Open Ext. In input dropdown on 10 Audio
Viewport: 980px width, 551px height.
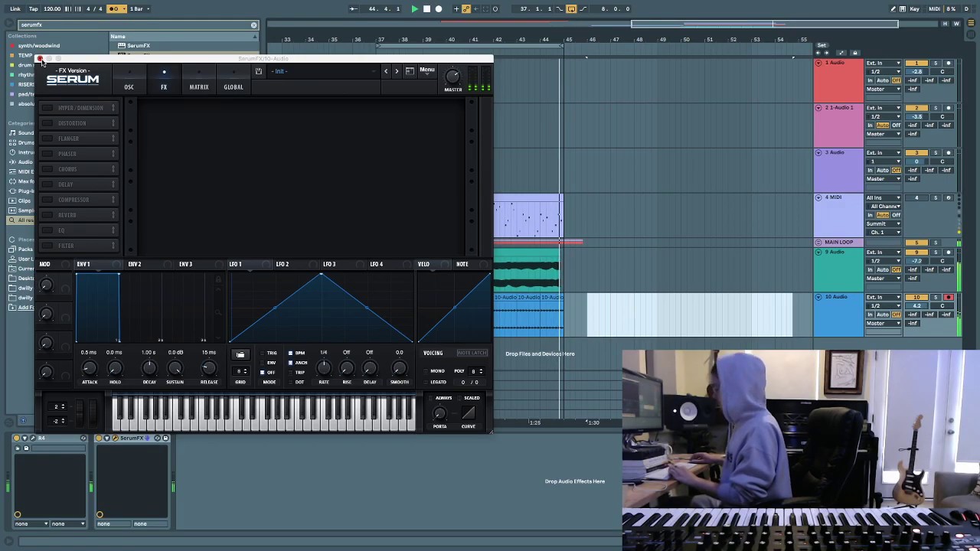(x=884, y=297)
